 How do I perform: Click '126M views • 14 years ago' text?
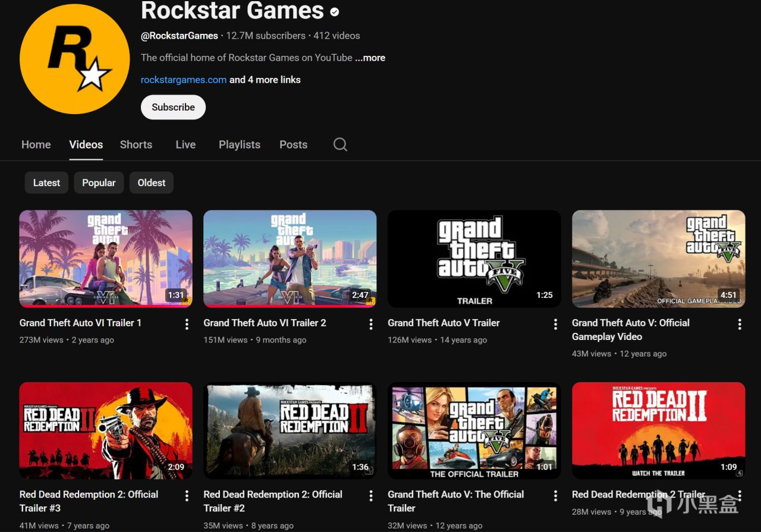(x=438, y=340)
